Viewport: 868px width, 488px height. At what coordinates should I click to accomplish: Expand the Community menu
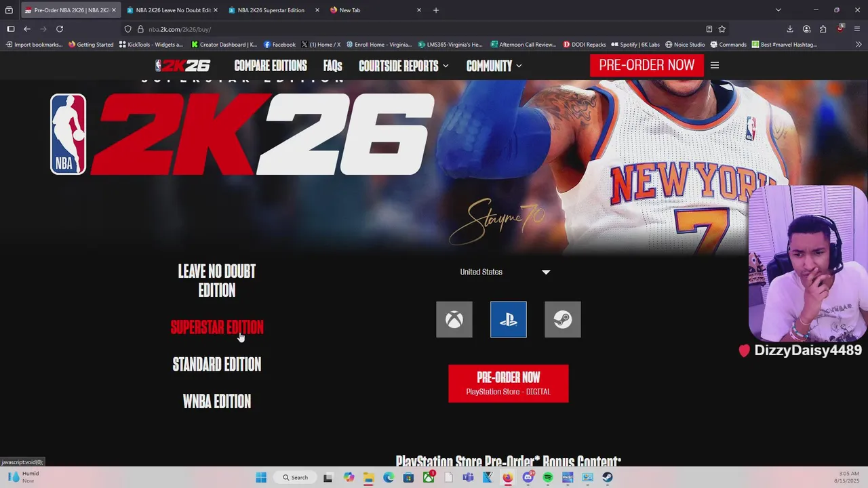point(494,66)
